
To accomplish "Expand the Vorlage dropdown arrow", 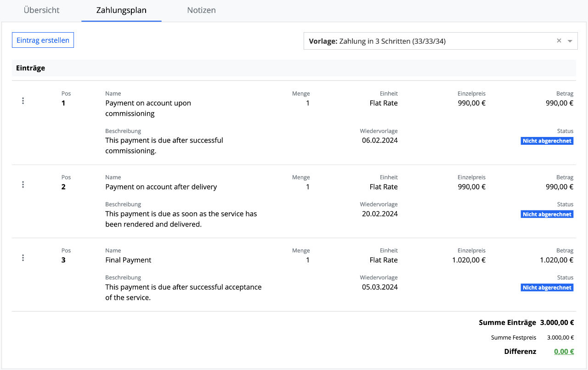I will 570,41.
